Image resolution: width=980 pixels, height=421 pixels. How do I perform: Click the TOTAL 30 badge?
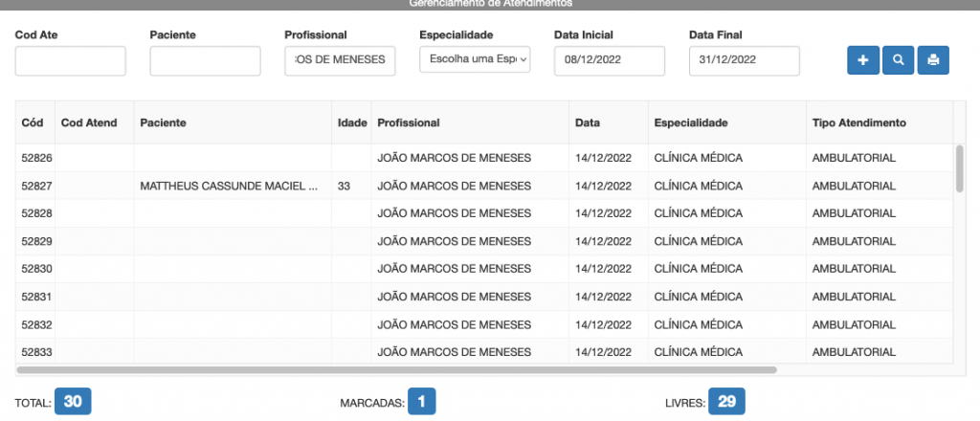(x=73, y=403)
